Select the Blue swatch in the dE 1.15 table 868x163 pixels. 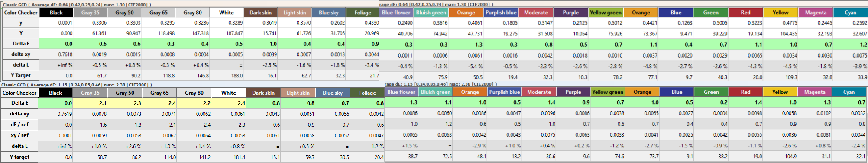click(677, 92)
